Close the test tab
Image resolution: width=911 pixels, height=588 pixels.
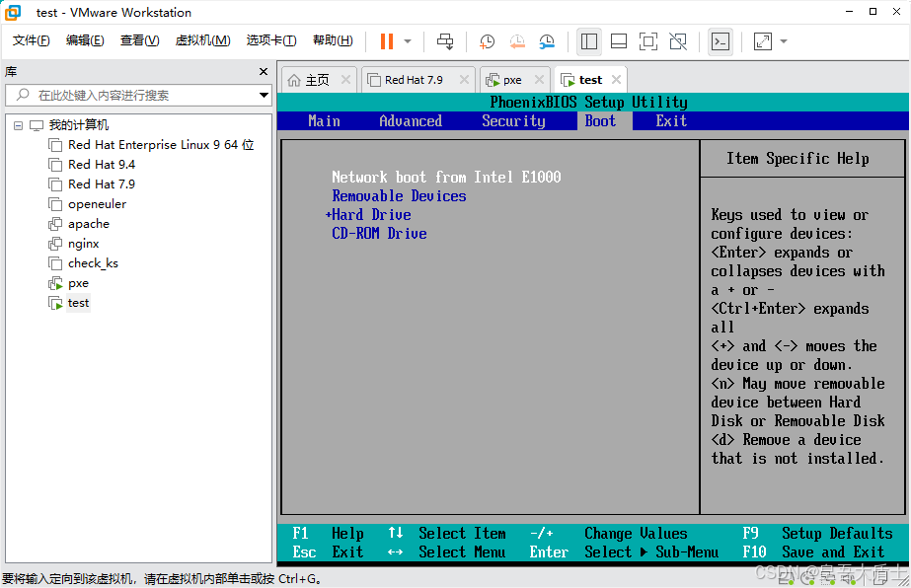617,80
